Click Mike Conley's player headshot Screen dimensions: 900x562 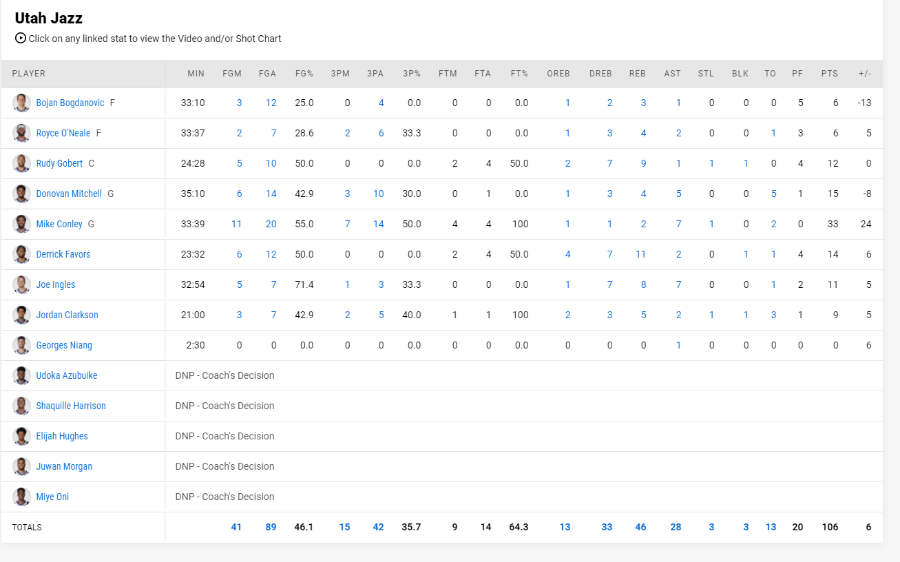(21, 224)
